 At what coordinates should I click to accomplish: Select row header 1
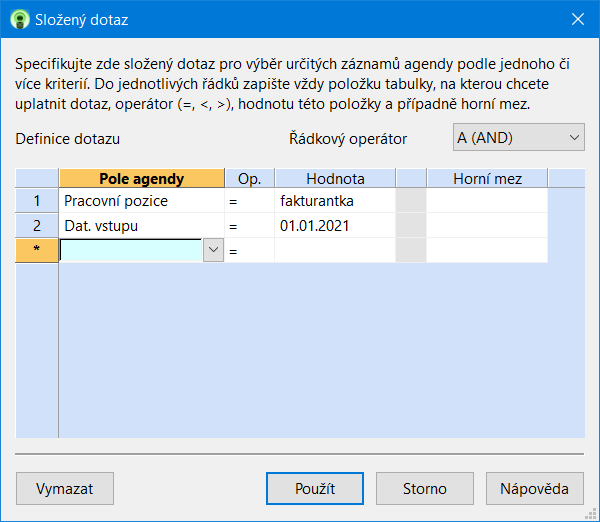tap(37, 201)
